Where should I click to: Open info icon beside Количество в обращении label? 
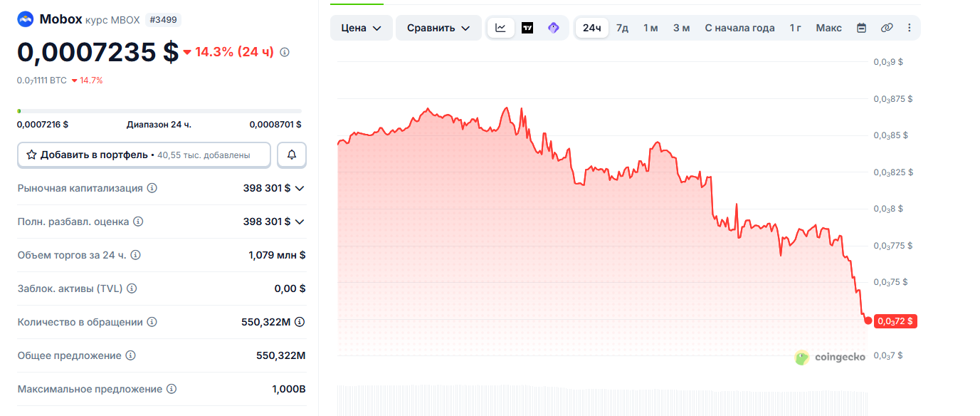[152, 322]
